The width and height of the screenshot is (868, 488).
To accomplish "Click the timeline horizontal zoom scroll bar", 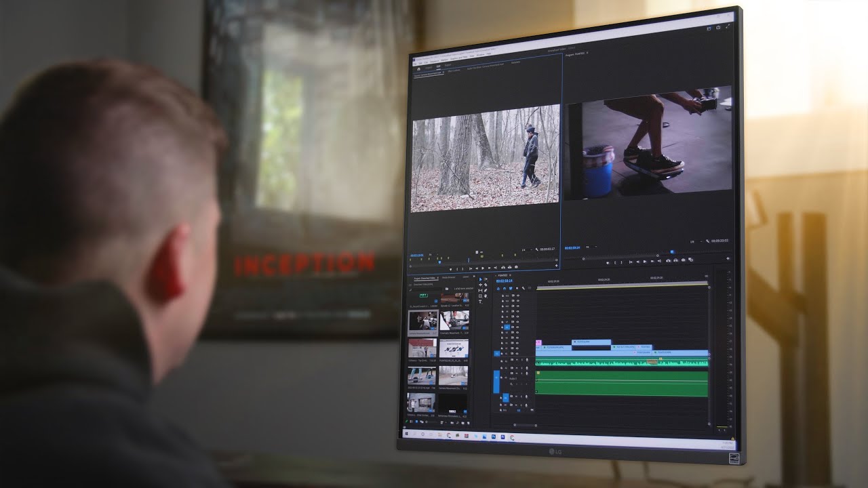I will pos(525,425).
